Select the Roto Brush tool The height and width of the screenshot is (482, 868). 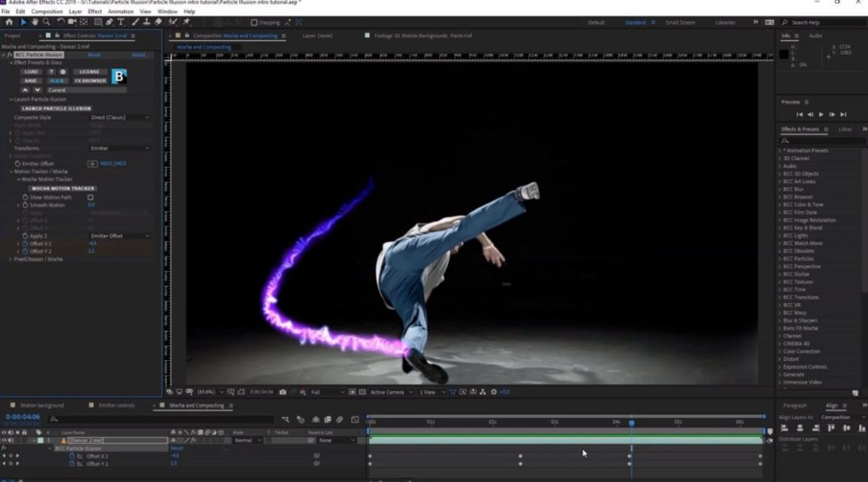(x=173, y=22)
